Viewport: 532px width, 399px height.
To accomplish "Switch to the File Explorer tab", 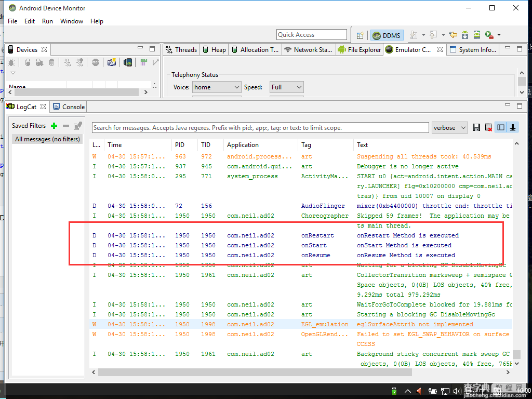I will click(360, 50).
